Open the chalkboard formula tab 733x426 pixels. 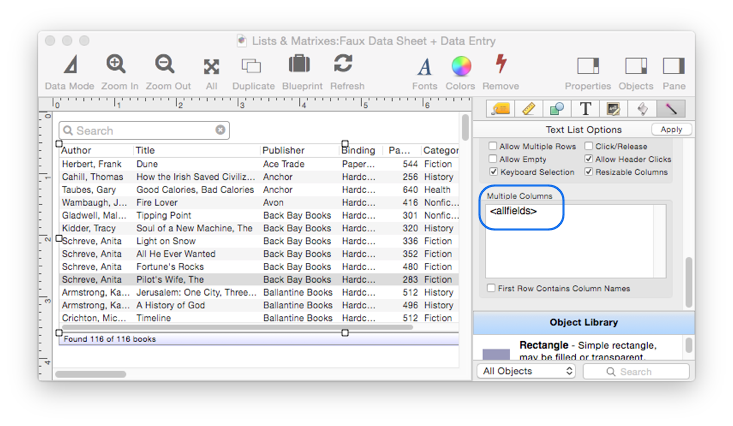click(613, 109)
